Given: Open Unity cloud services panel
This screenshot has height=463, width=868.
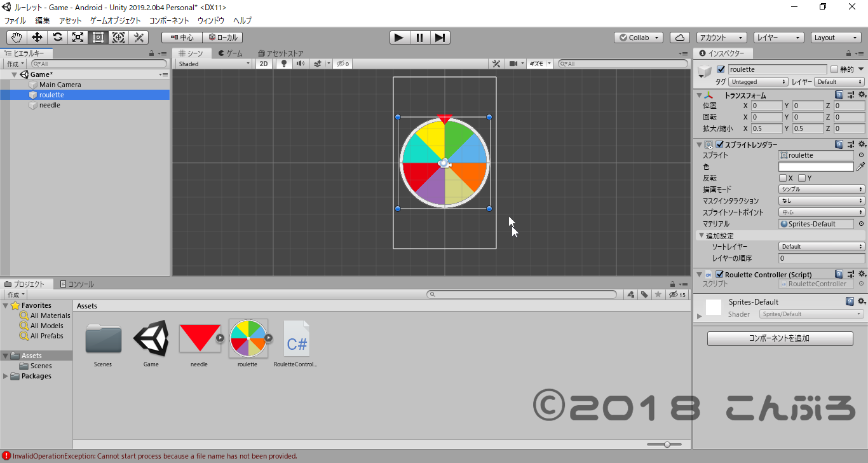Looking at the screenshot, I should point(679,37).
